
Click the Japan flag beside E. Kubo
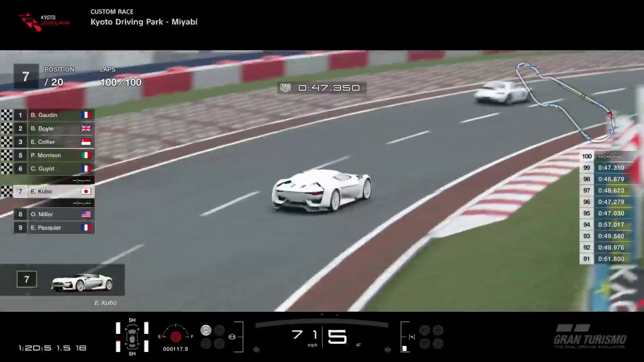(x=86, y=192)
